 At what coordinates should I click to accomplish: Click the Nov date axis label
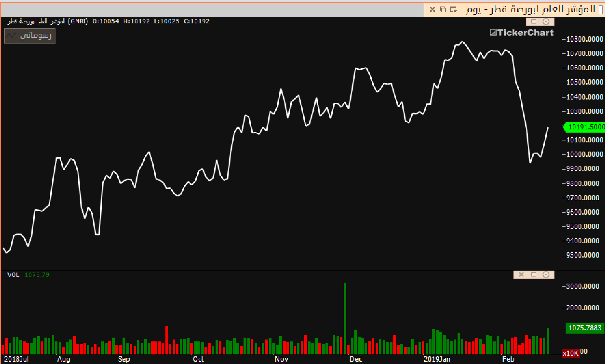click(x=281, y=359)
